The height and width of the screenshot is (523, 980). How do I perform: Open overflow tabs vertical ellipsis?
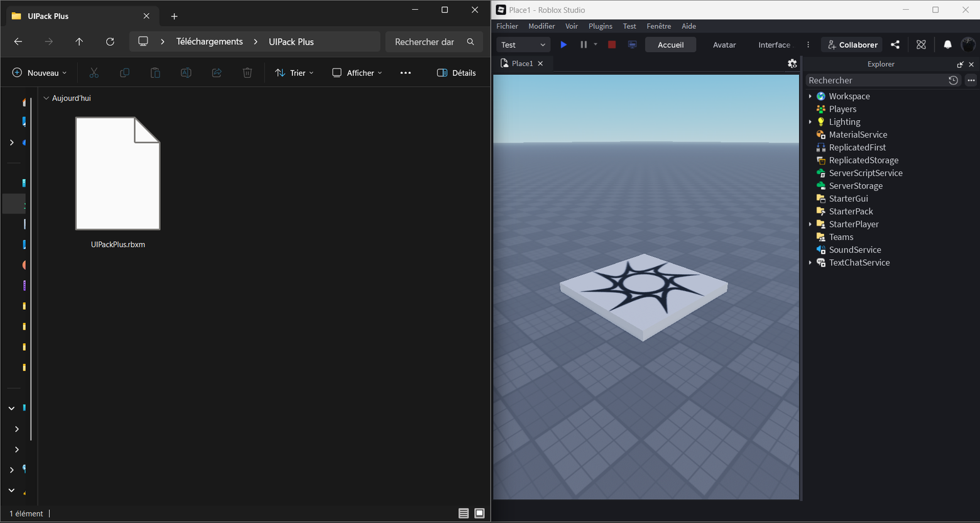(808, 45)
